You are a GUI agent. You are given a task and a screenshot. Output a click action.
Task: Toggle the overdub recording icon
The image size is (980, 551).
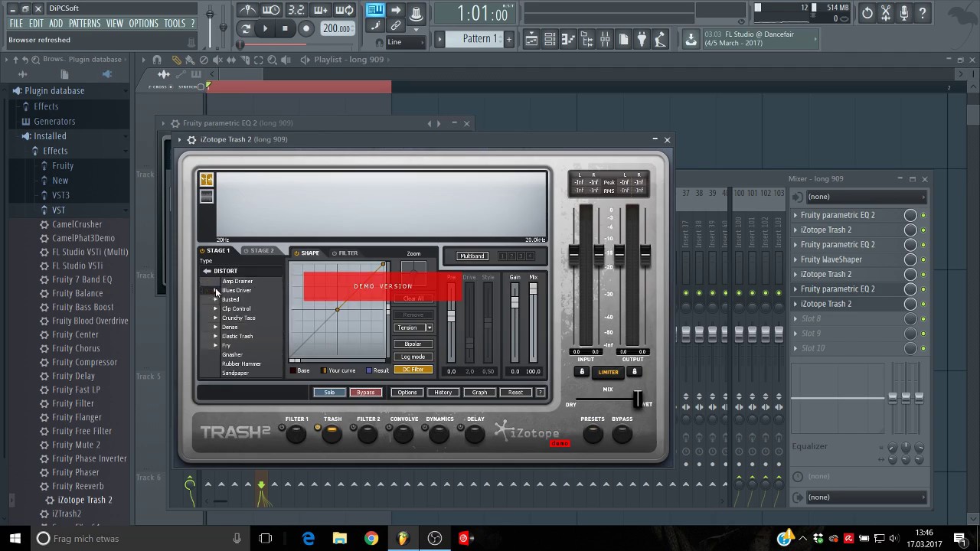click(321, 10)
